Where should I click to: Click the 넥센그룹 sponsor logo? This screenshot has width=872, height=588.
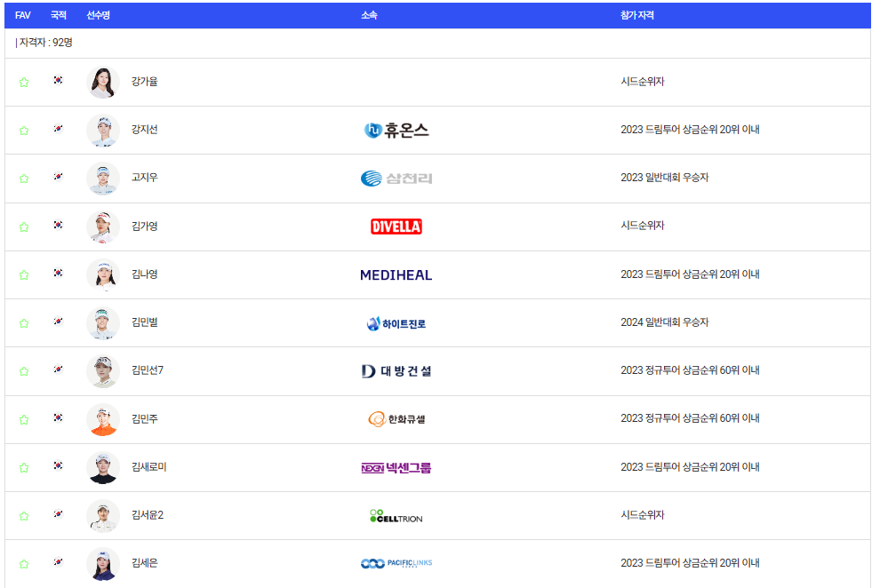396,468
